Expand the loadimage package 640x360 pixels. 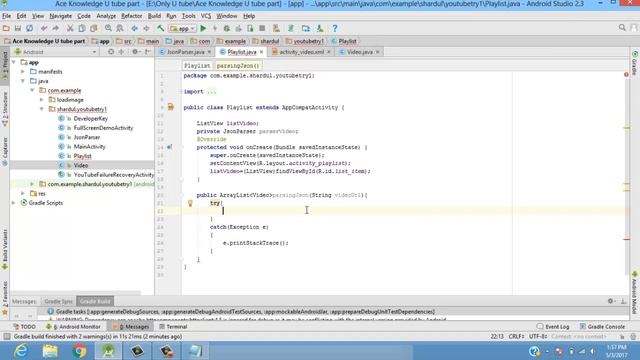pos(42,100)
